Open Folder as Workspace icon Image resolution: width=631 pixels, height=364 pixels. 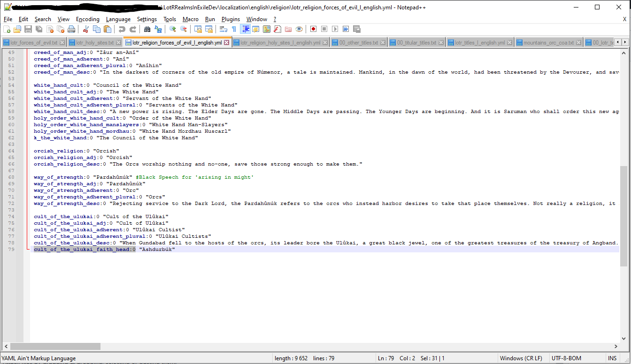pos(288,29)
